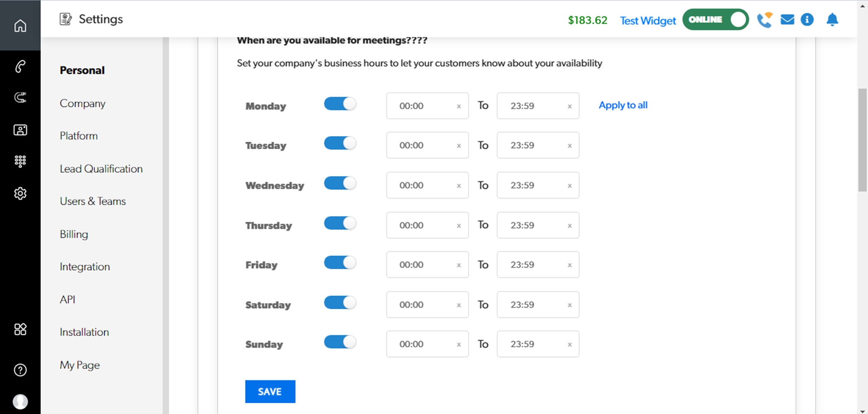Viewport: 868px width, 414px height.
Task: Click the home icon in sidebar
Action: (20, 26)
